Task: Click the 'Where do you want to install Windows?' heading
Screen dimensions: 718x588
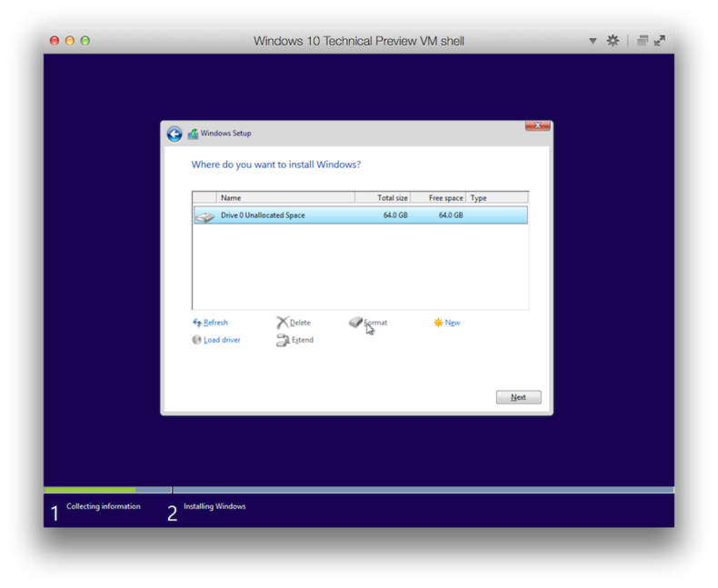Action: (x=276, y=164)
